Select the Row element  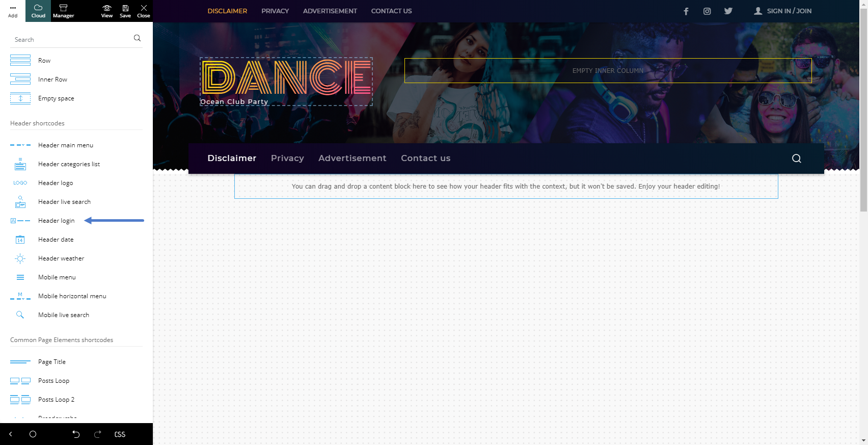point(76,61)
